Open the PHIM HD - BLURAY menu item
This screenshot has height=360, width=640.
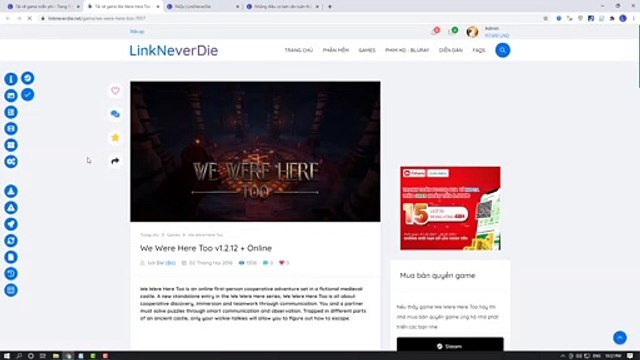[407, 50]
